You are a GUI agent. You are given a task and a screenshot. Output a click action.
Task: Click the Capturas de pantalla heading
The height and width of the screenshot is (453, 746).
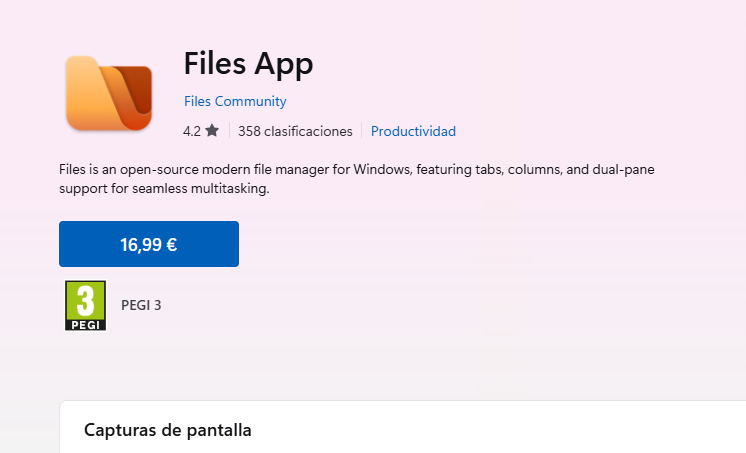click(167, 430)
